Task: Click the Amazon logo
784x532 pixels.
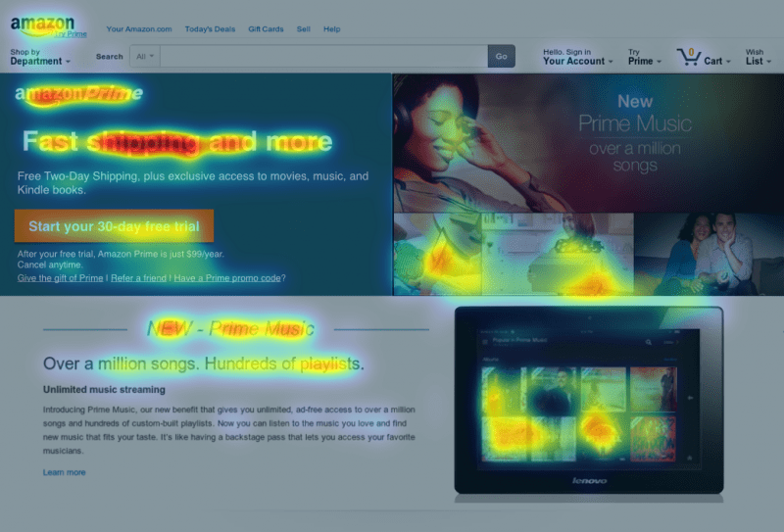Action: coord(42,25)
